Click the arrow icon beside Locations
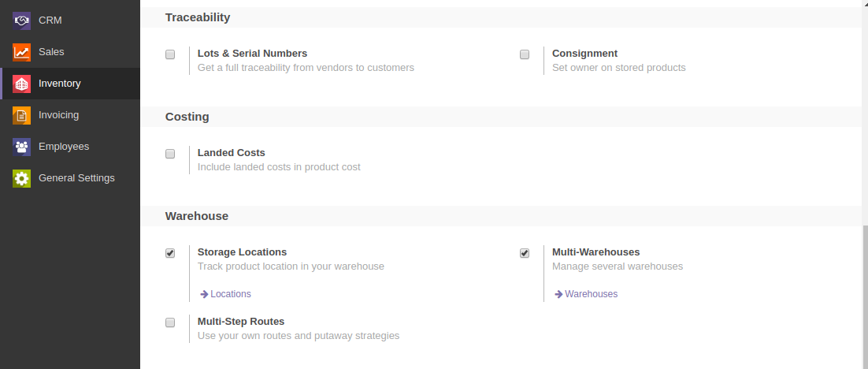Viewport: 868px width, 369px height. tap(204, 294)
